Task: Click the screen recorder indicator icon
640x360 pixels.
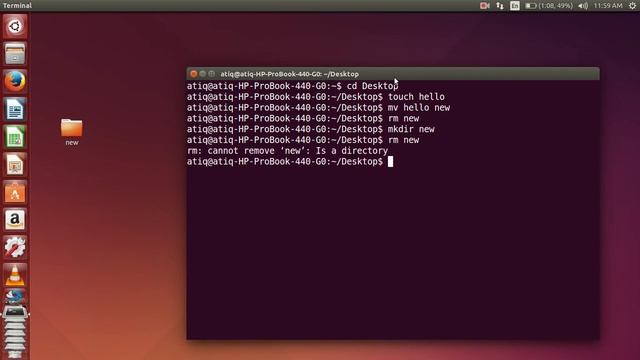Action: 484,6
